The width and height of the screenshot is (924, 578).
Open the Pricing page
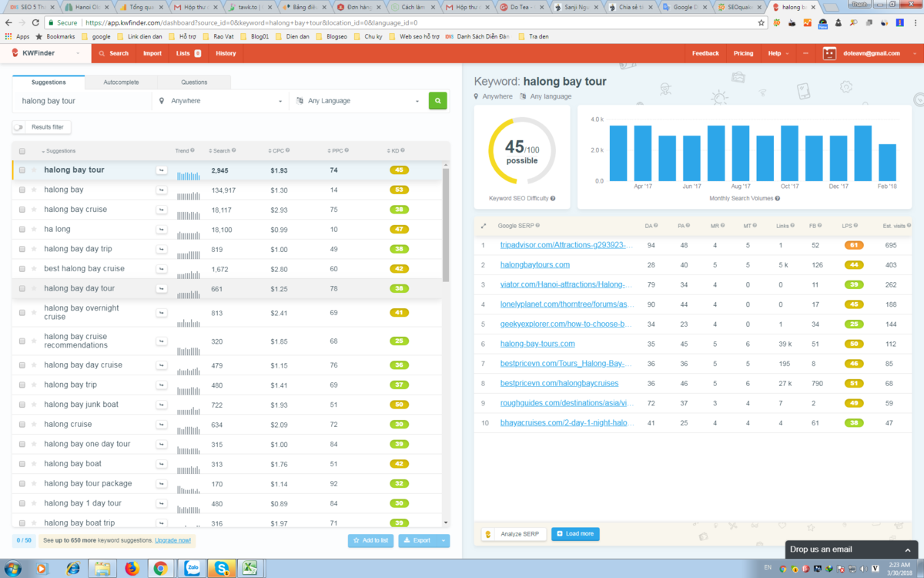(743, 54)
